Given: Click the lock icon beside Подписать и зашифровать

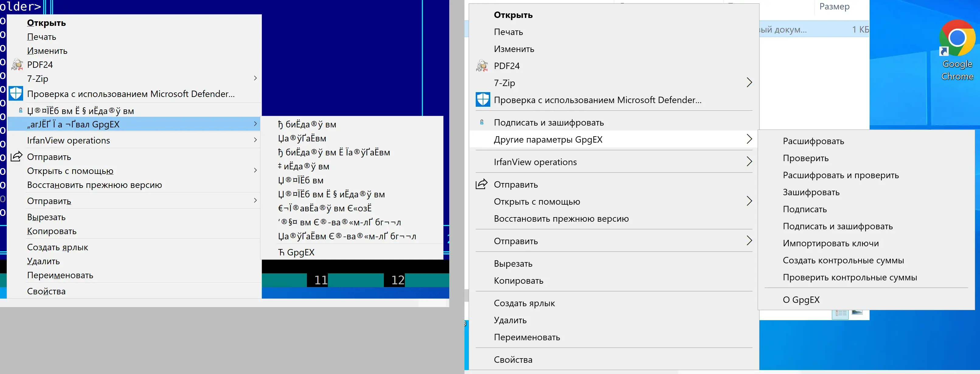Looking at the screenshot, I should coord(481,123).
